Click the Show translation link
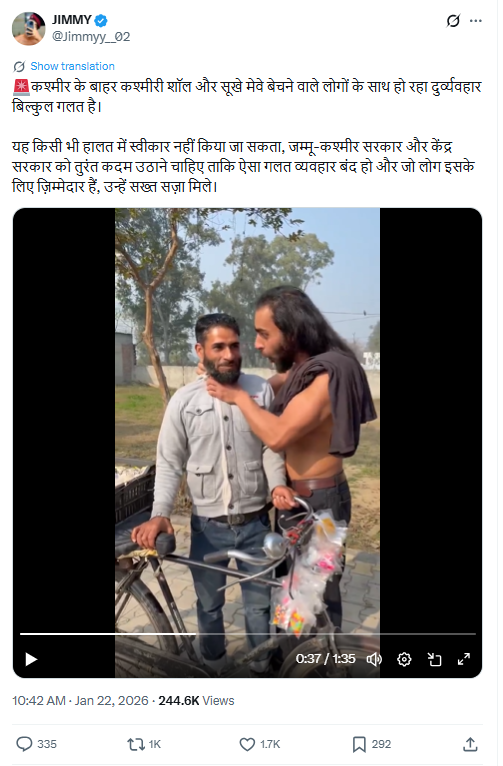The width and height of the screenshot is (503, 766). [x=72, y=66]
